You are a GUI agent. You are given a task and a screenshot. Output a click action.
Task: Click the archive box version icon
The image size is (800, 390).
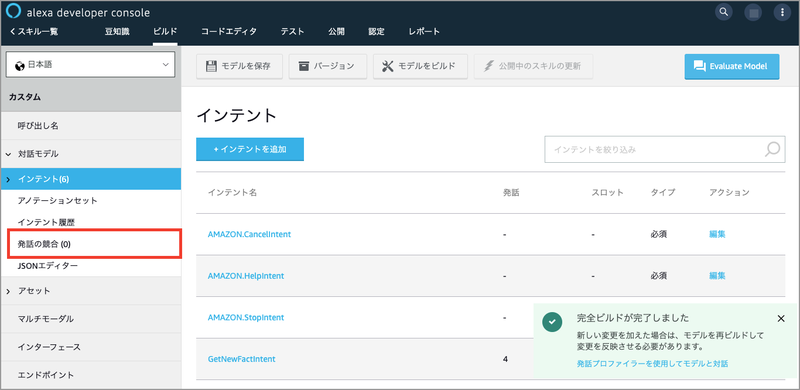coord(304,66)
